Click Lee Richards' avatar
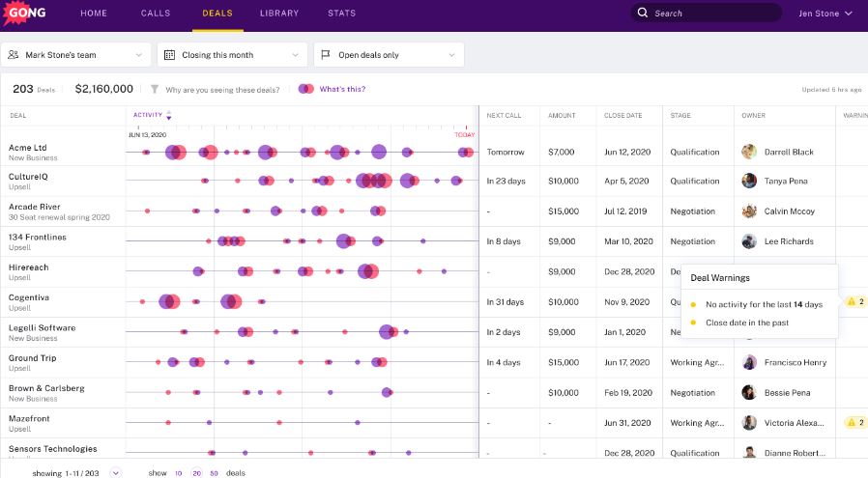The image size is (868, 478). pyautogui.click(x=749, y=241)
